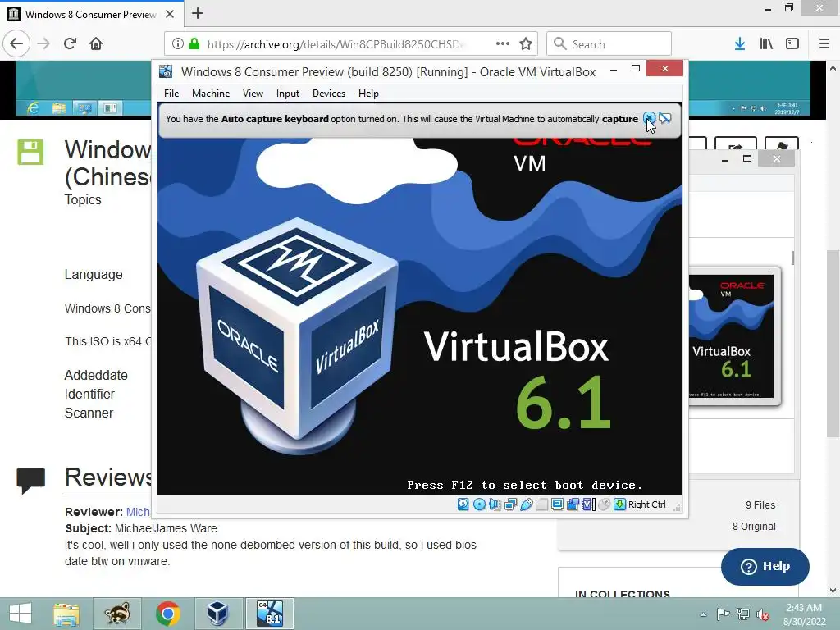Open the Devices menu
Screen dimensions: 840x630
coord(328,94)
